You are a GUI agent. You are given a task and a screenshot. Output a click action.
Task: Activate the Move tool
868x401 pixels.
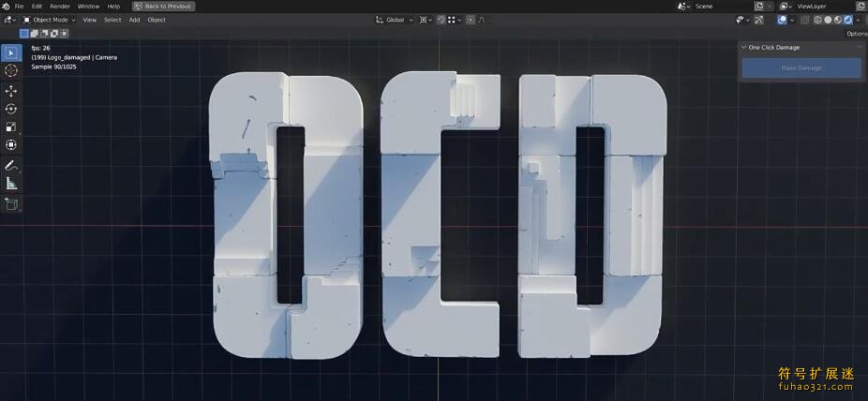[11, 90]
